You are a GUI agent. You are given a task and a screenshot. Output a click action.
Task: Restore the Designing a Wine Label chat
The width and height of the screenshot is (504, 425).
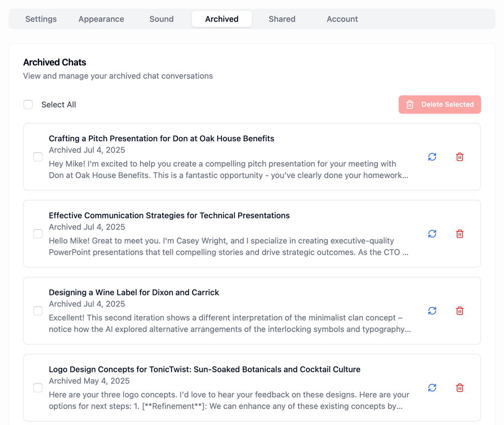tap(432, 311)
